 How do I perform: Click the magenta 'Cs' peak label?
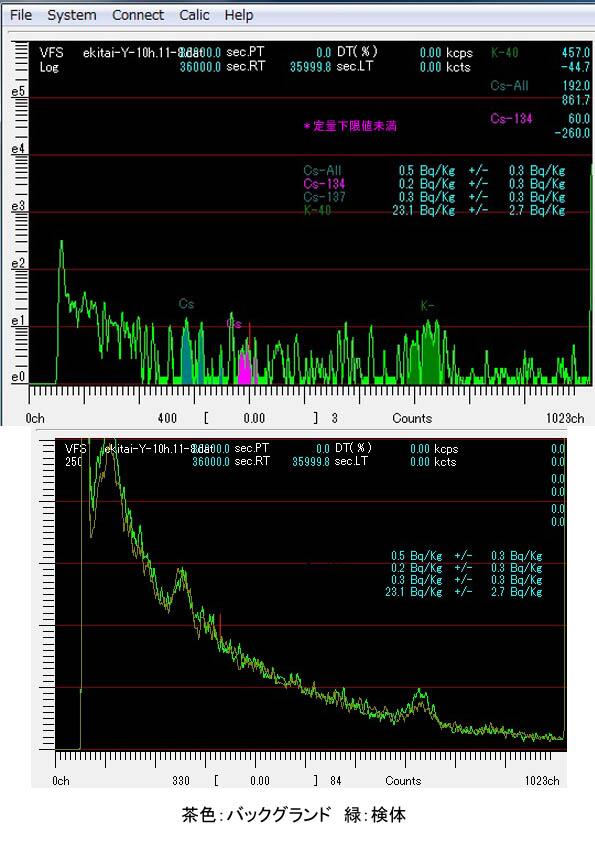point(234,323)
